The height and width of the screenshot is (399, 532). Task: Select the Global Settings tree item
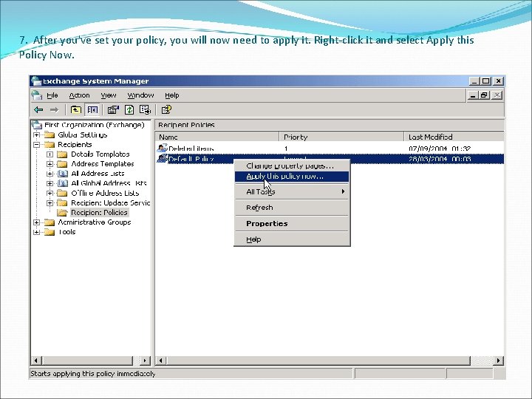[x=83, y=134]
